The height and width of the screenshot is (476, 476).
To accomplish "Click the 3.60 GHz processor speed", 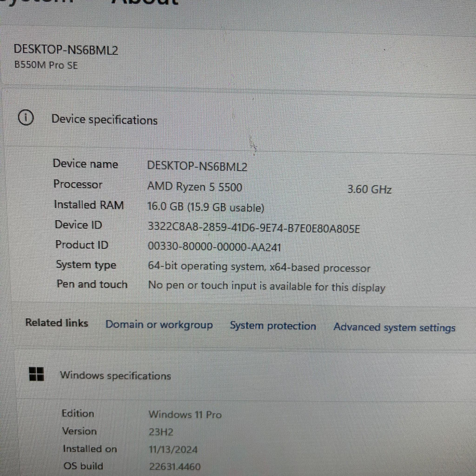I will 369,189.
